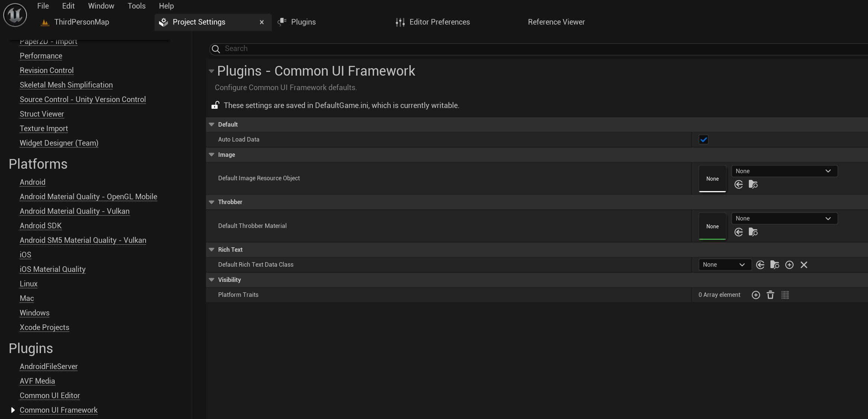Use selected asset for Default Image Resource

(x=739, y=184)
